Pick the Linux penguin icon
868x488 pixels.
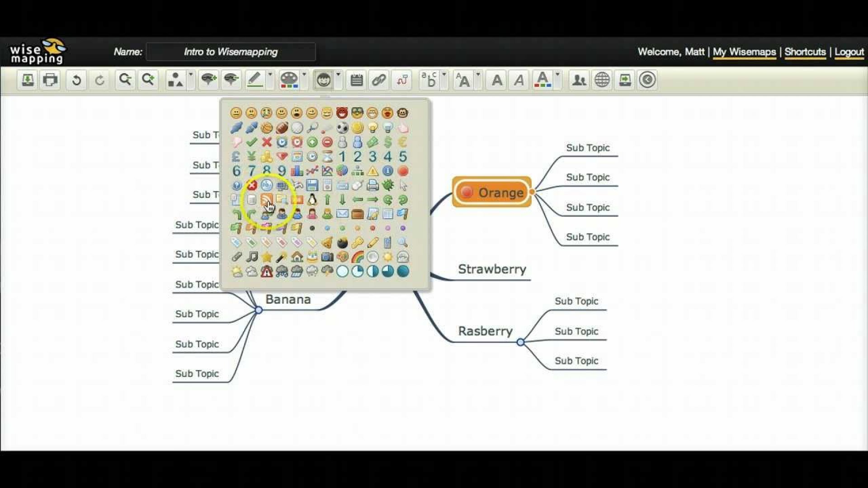click(x=312, y=199)
